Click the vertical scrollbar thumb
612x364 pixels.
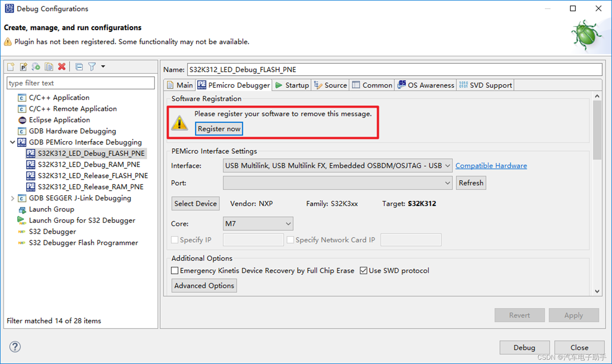pyautogui.click(x=597, y=130)
